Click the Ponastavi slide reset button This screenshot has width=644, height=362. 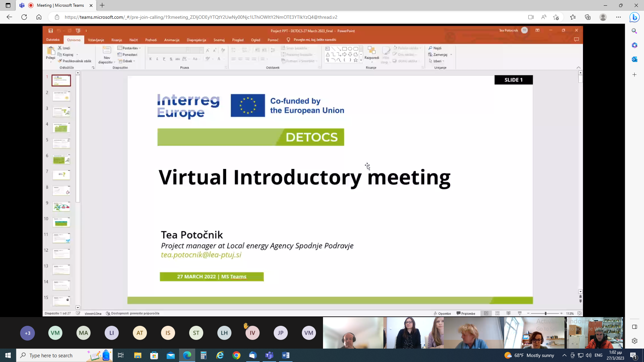click(x=127, y=55)
